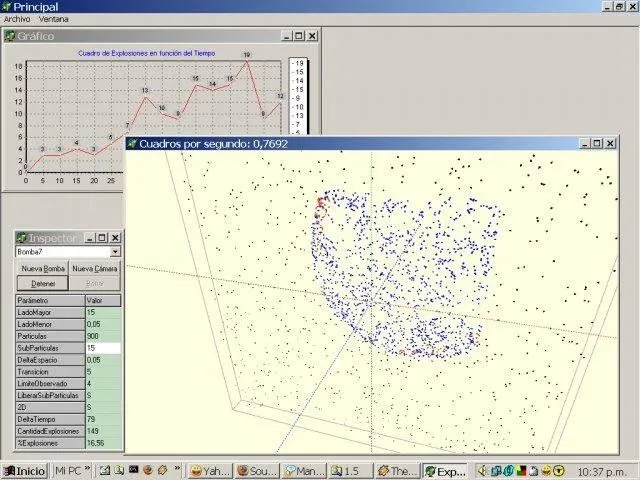The image size is (640, 480).
Task: Expand the quick launch overflow chevron
Action: click(x=178, y=468)
